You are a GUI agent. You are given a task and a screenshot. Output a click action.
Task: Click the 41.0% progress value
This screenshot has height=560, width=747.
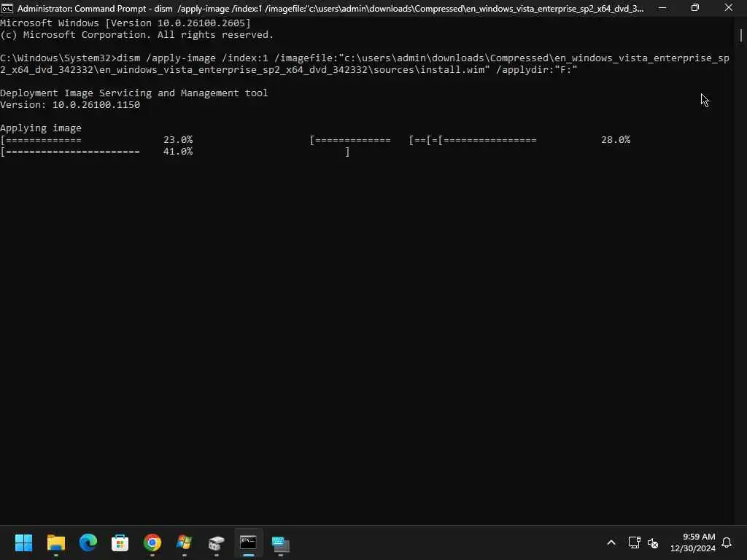click(178, 152)
